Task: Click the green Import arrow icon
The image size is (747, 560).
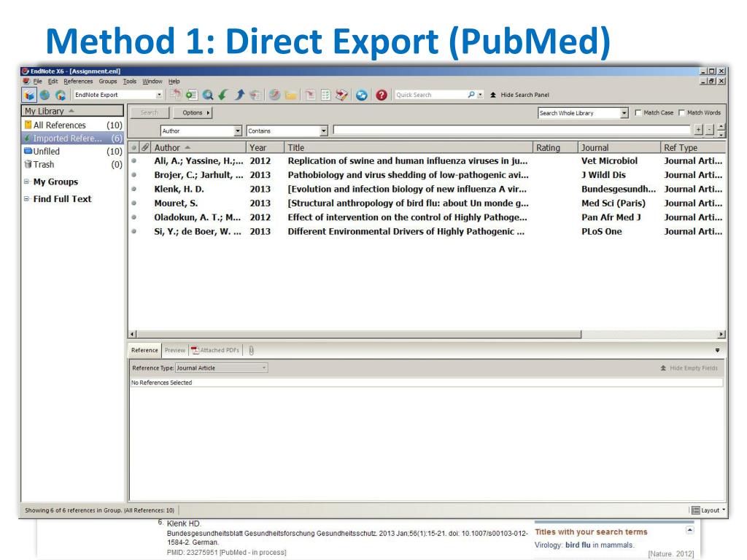Action: point(223,95)
